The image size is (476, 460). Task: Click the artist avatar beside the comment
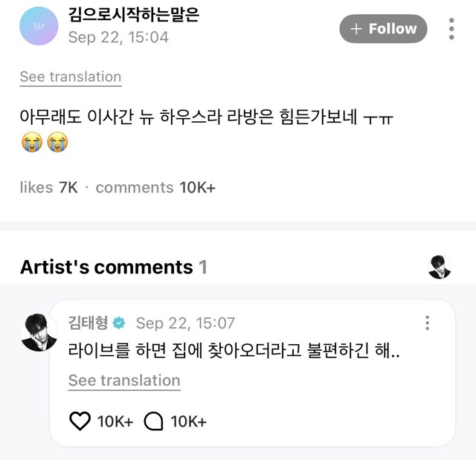[39, 333]
